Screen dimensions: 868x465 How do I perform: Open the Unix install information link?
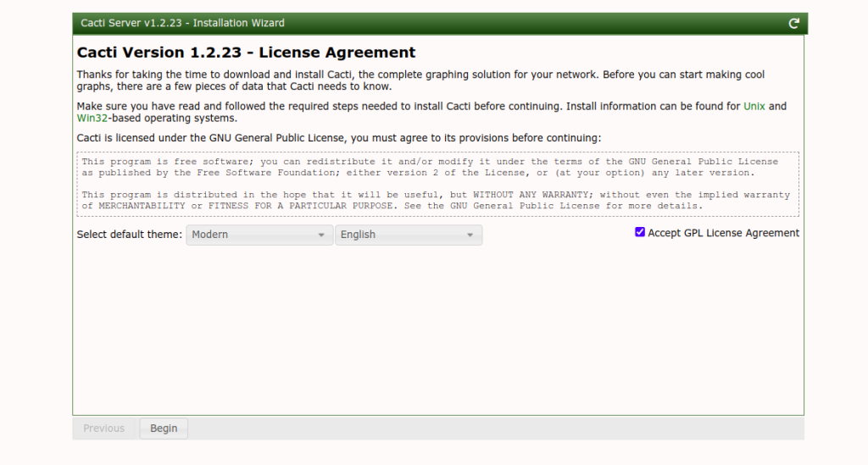tap(754, 106)
